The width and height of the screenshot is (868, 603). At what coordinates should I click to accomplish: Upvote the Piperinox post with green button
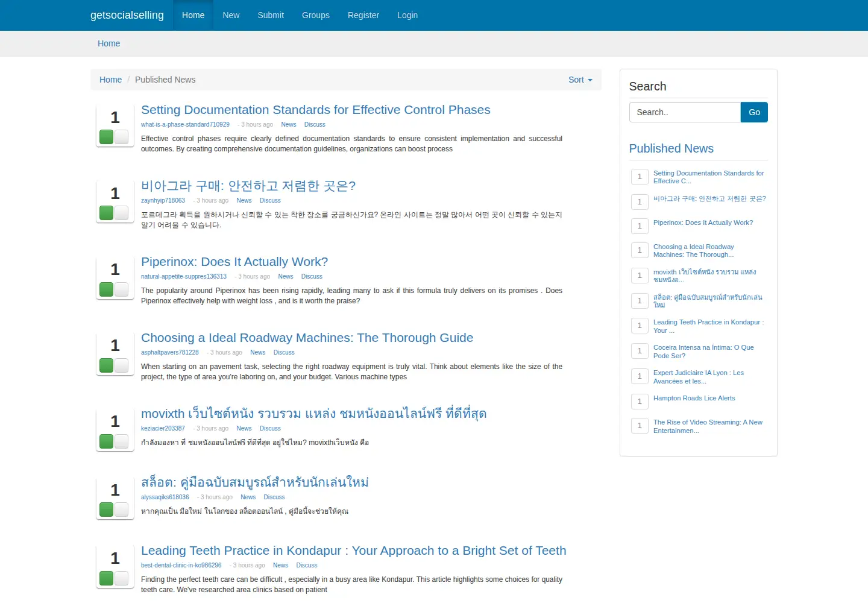107,289
